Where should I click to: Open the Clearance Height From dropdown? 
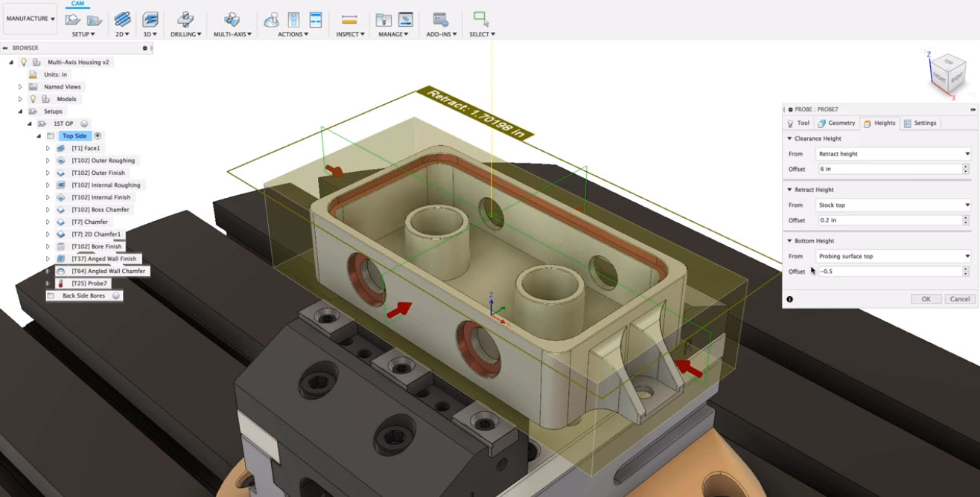tap(894, 154)
